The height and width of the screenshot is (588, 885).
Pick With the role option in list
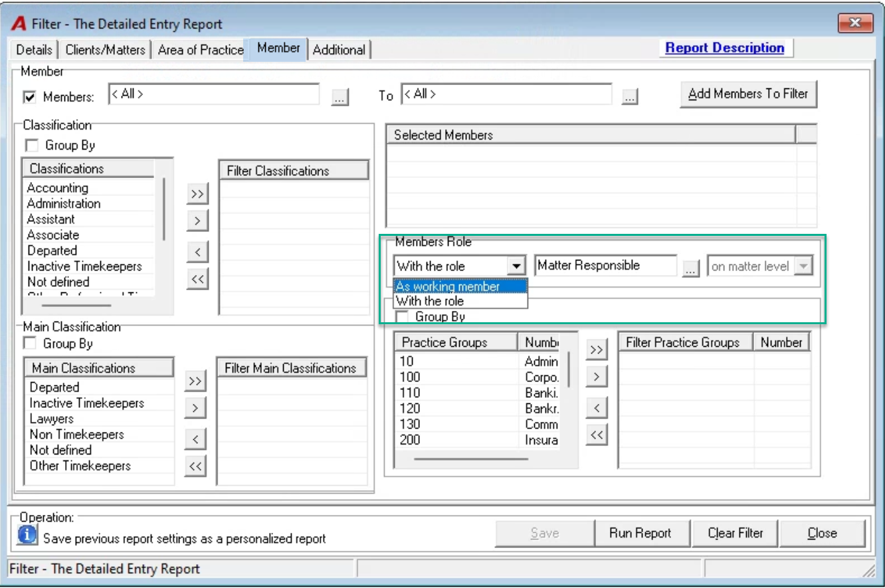[460, 301]
